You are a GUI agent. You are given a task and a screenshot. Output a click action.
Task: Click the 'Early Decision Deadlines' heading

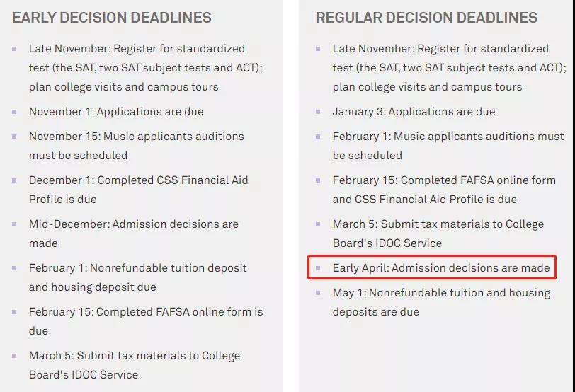click(111, 18)
